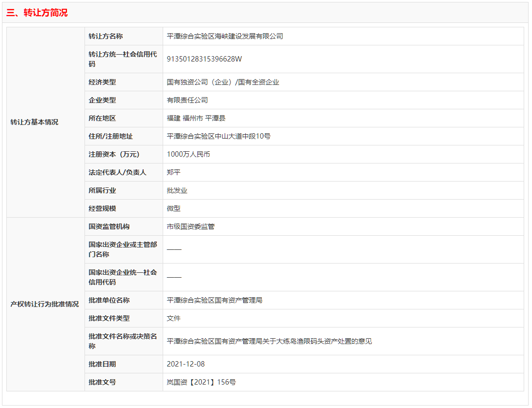Select the credit code 91350128315396628W
The height and width of the screenshot is (408, 532).
(x=204, y=59)
